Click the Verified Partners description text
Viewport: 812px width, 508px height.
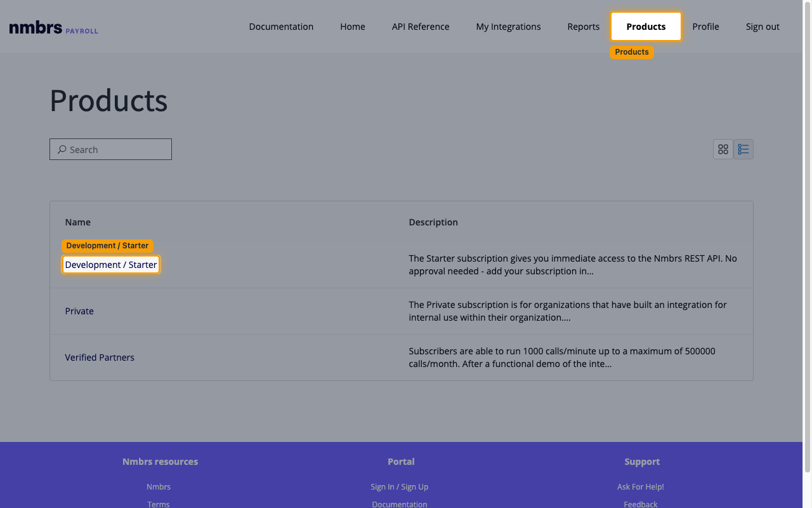pos(562,358)
